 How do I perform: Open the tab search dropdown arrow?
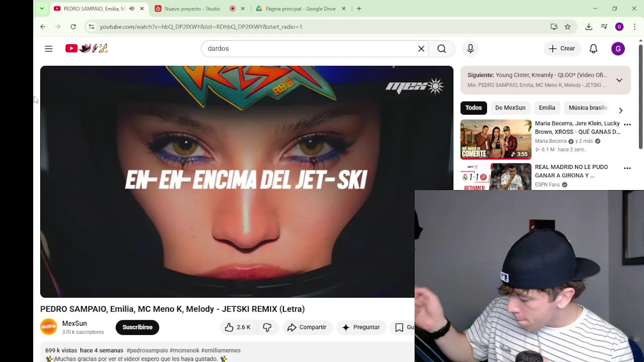tap(42, 9)
